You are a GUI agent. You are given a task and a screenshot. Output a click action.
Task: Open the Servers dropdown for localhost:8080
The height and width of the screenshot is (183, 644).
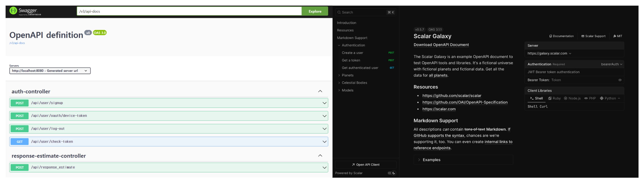tap(50, 71)
